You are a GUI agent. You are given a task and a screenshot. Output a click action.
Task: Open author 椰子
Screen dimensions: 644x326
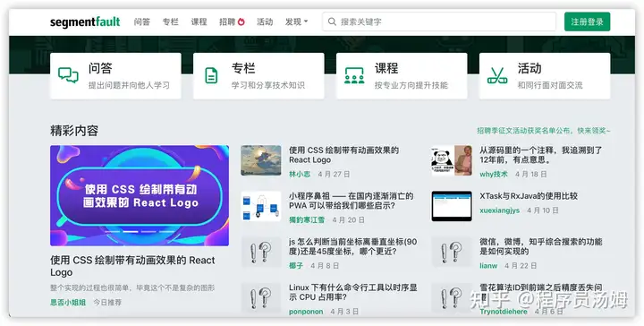(x=296, y=266)
